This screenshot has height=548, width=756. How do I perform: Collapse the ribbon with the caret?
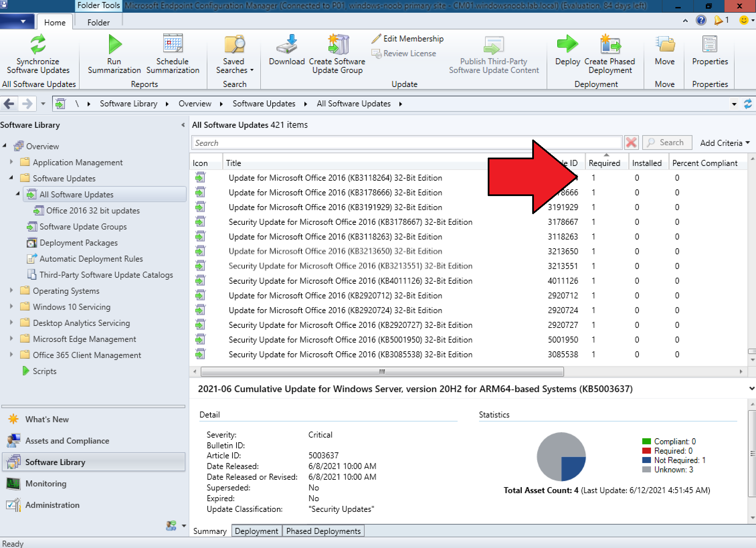point(685,21)
